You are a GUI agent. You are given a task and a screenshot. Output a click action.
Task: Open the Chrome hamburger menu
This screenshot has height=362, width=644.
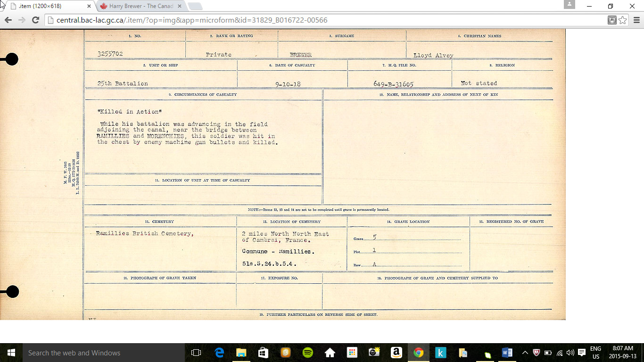click(x=636, y=20)
